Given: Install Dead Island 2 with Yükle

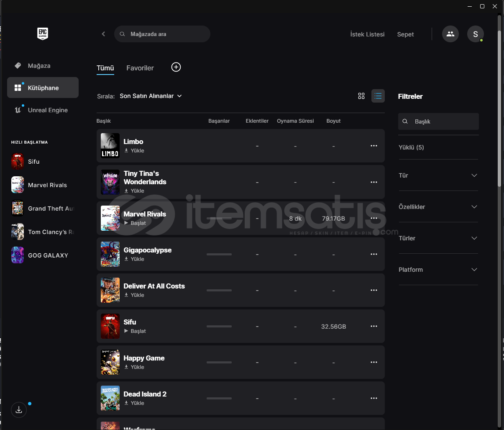Looking at the screenshot, I should (134, 403).
